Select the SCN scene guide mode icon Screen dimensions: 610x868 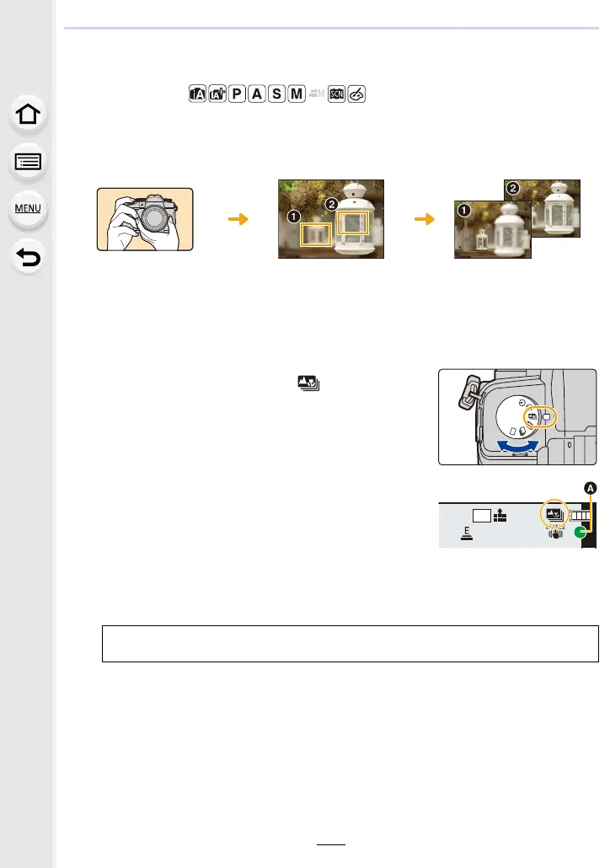click(x=336, y=94)
